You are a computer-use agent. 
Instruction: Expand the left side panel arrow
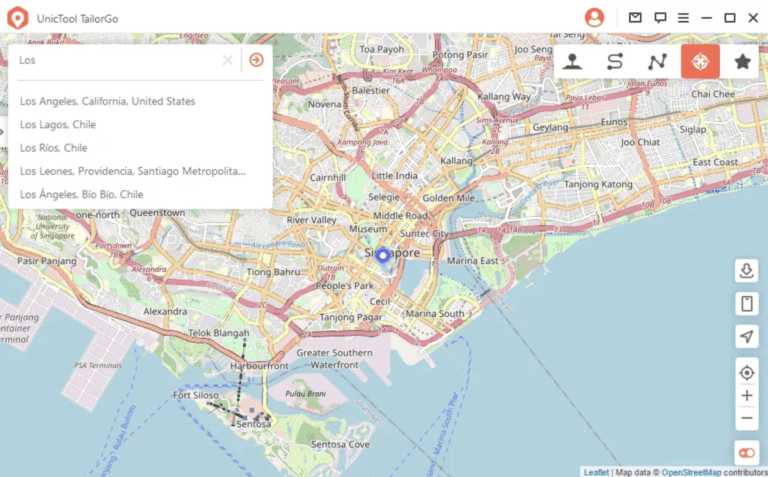coord(2,132)
